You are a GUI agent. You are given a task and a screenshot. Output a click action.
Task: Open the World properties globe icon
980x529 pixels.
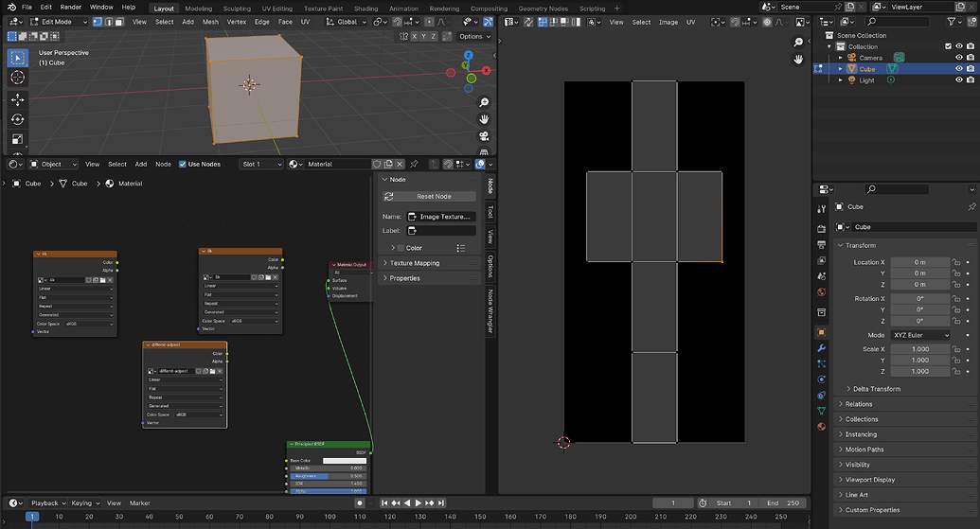coord(821,291)
